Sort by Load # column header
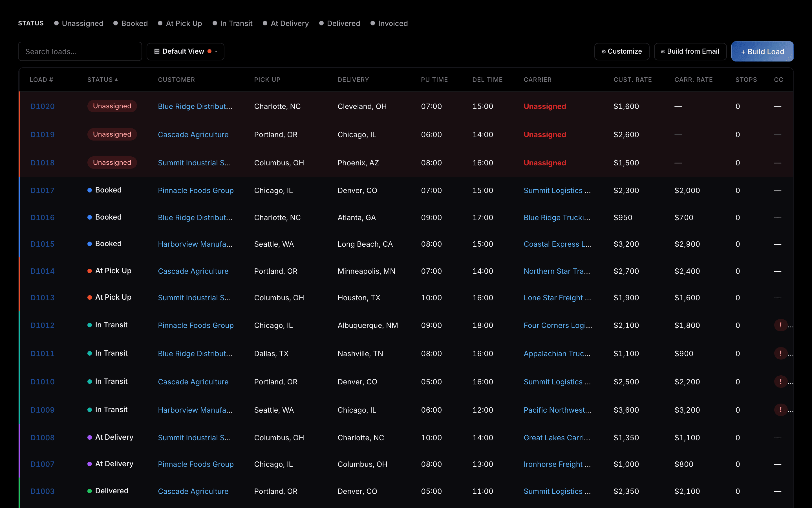Image resolution: width=812 pixels, height=508 pixels. point(41,80)
